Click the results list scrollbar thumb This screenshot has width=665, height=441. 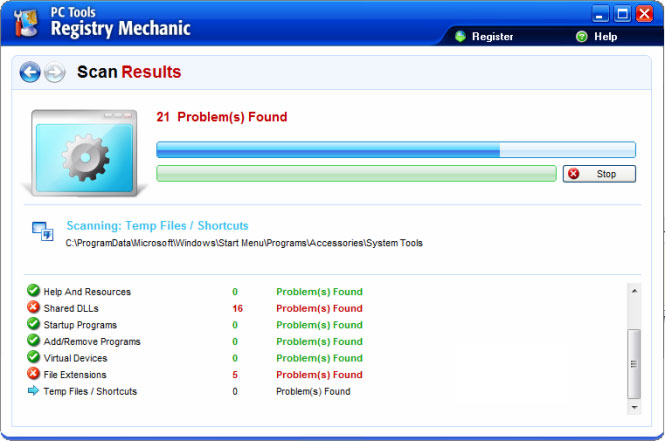tap(634, 364)
